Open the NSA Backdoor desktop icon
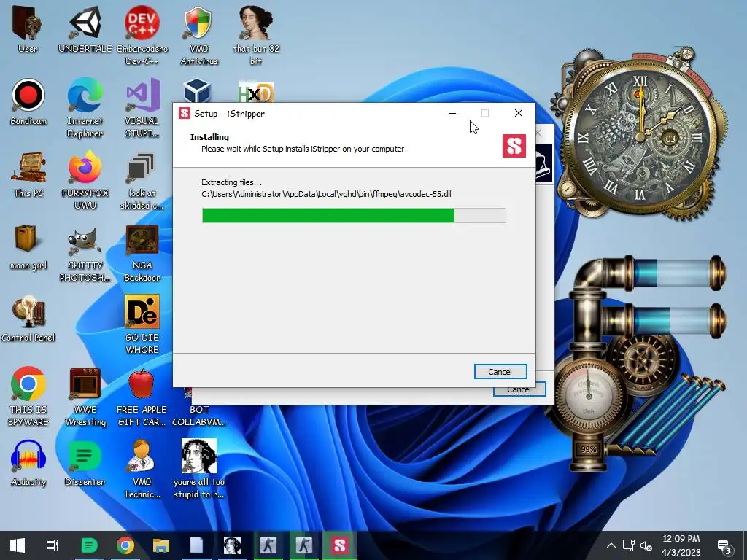This screenshot has width=747, height=560. (x=142, y=253)
